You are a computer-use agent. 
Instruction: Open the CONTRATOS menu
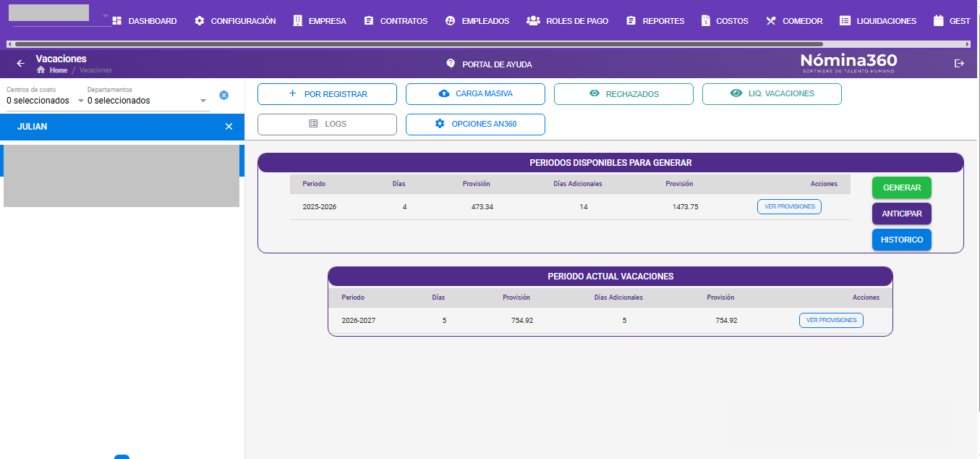396,21
